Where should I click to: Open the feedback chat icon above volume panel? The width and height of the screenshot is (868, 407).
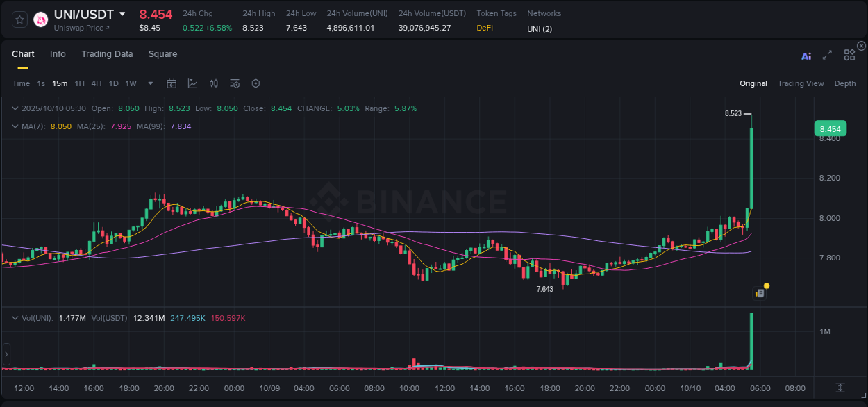coord(759,292)
